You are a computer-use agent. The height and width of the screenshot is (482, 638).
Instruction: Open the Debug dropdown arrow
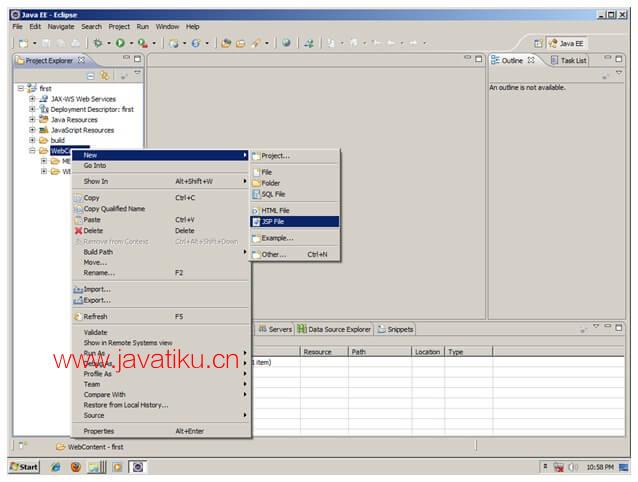tap(109, 43)
